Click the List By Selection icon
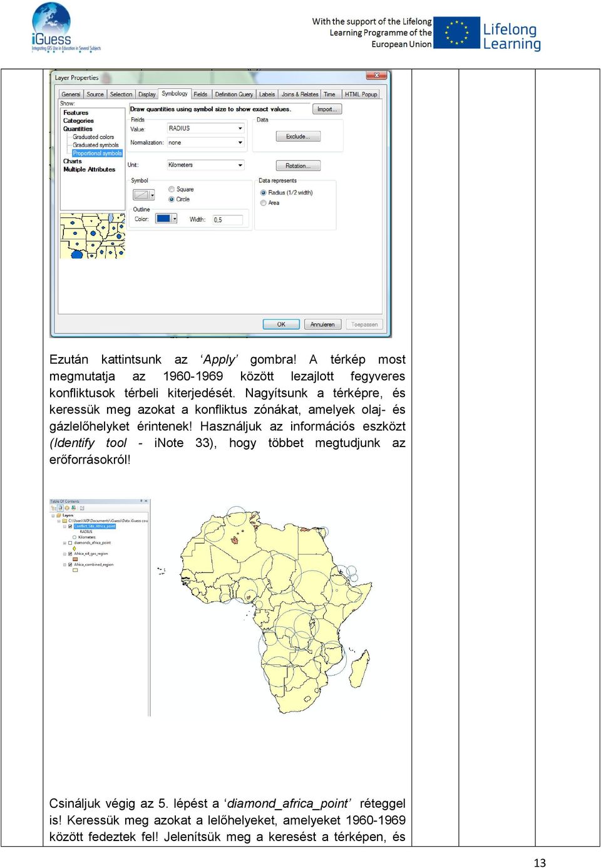This screenshot has height=868, width=601. 74,508
